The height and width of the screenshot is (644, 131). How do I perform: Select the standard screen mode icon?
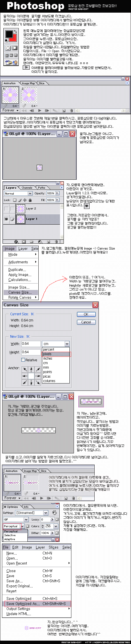7,55
